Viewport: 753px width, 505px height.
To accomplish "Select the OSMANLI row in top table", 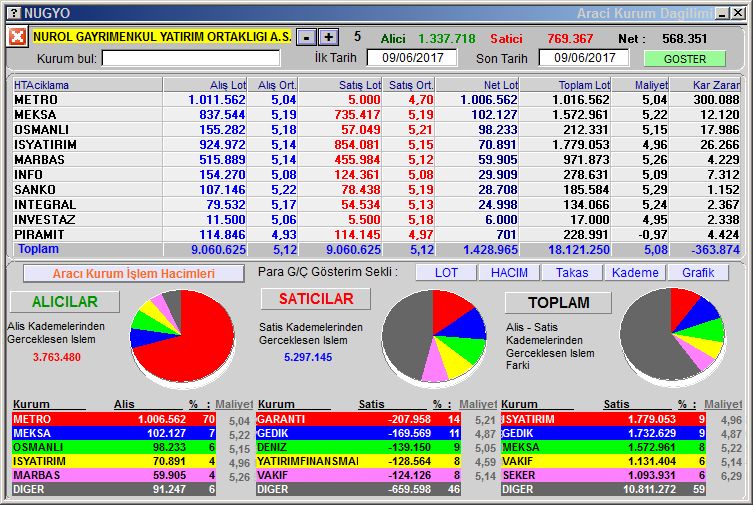I will click(376, 130).
